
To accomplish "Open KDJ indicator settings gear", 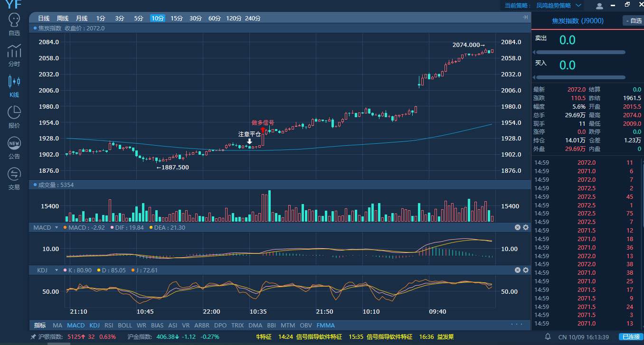I will click(x=526, y=270).
